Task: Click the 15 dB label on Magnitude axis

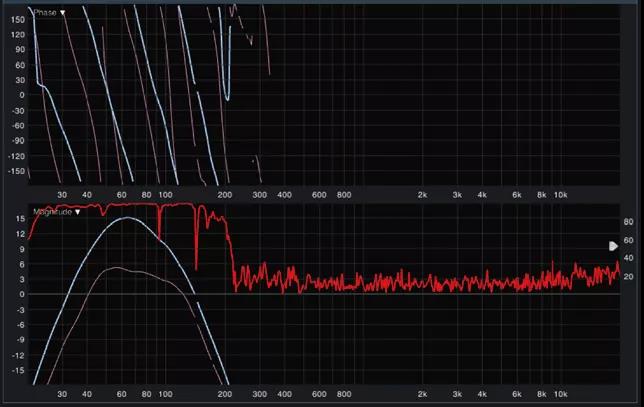Action: (18, 218)
